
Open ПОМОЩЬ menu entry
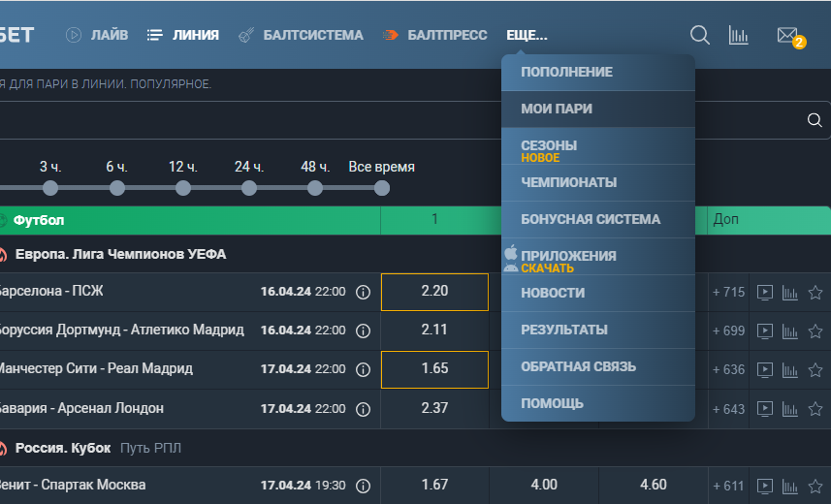click(x=598, y=403)
